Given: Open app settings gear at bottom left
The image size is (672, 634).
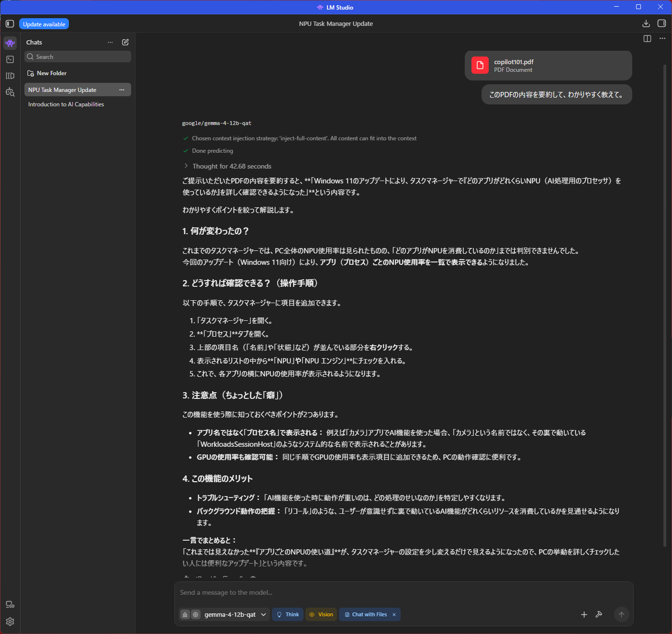Looking at the screenshot, I should [x=10, y=622].
